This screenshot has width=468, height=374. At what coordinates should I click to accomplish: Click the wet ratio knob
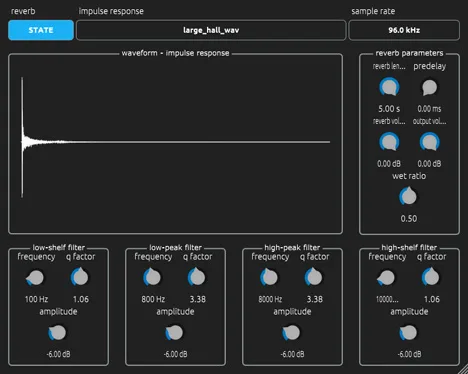pyautogui.click(x=408, y=197)
